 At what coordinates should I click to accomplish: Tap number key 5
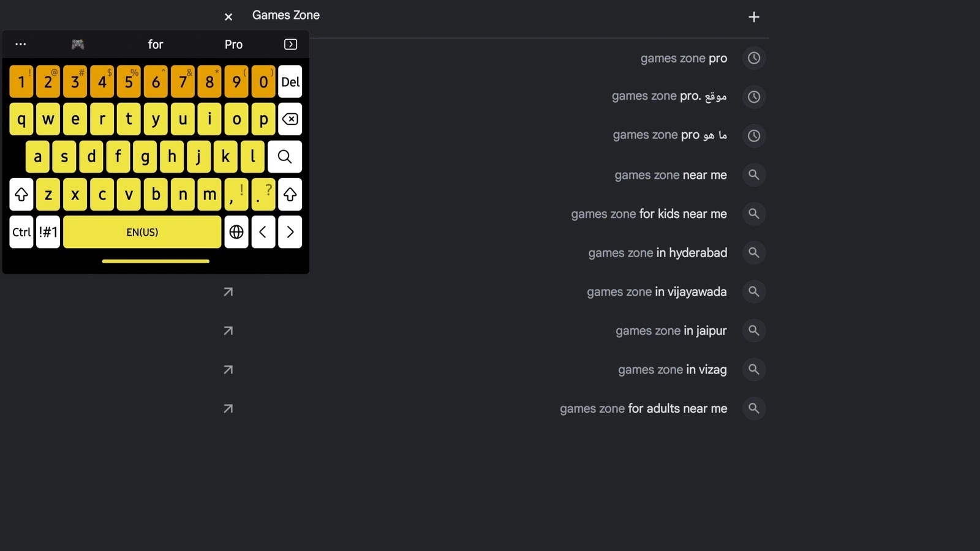coord(129,81)
